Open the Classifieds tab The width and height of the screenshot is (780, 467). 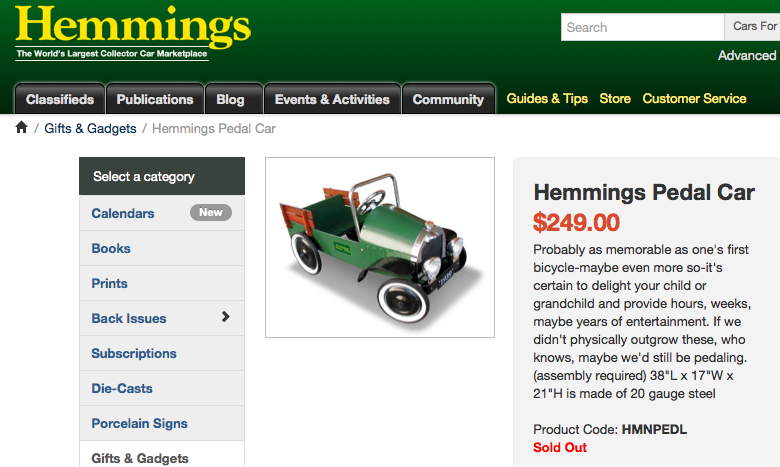[x=60, y=99]
